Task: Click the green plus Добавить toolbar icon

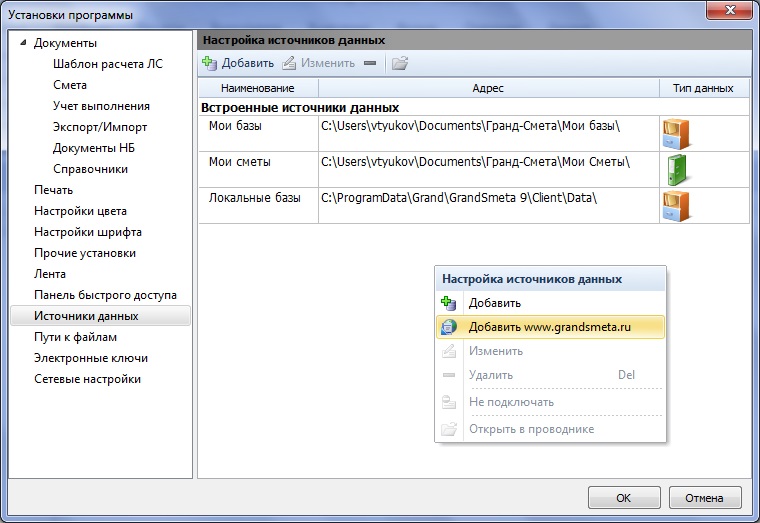Action: 209,63
